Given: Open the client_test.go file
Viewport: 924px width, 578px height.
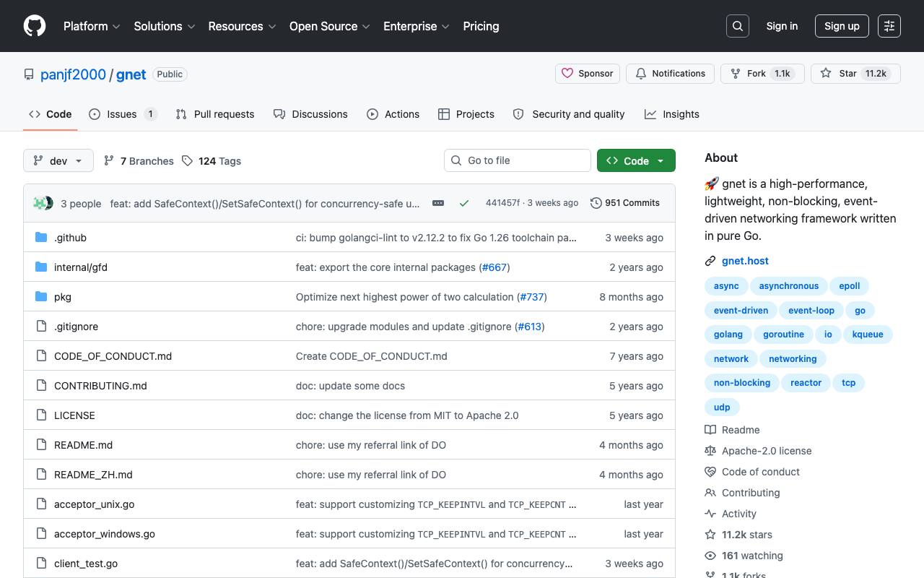Looking at the screenshot, I should 86,564.
